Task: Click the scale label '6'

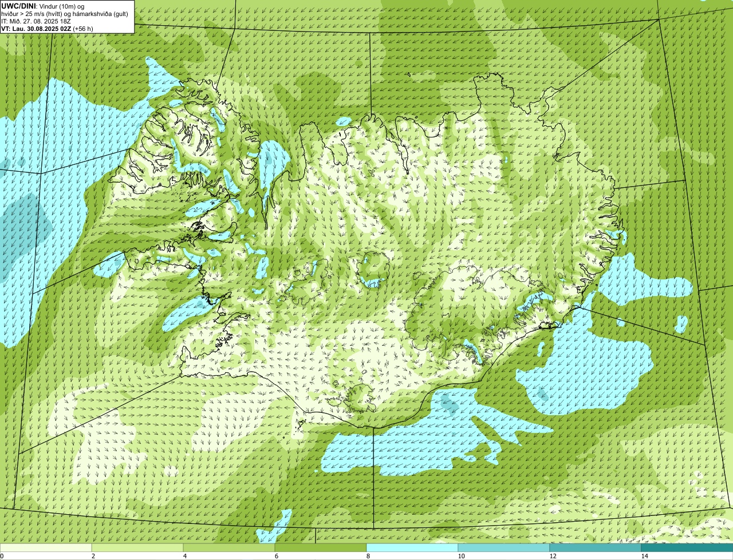Action: click(x=276, y=556)
